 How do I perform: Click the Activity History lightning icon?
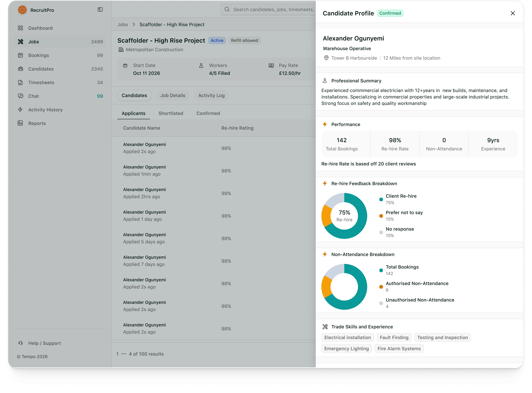coord(20,109)
